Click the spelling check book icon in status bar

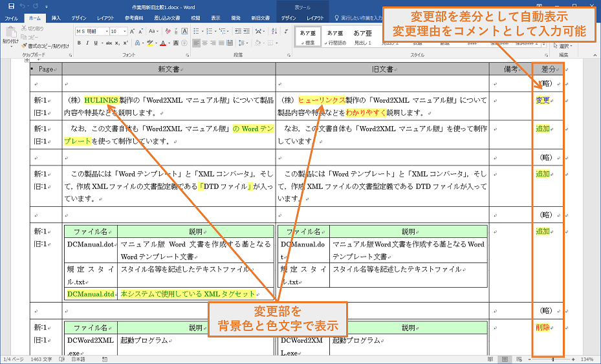click(x=61, y=359)
